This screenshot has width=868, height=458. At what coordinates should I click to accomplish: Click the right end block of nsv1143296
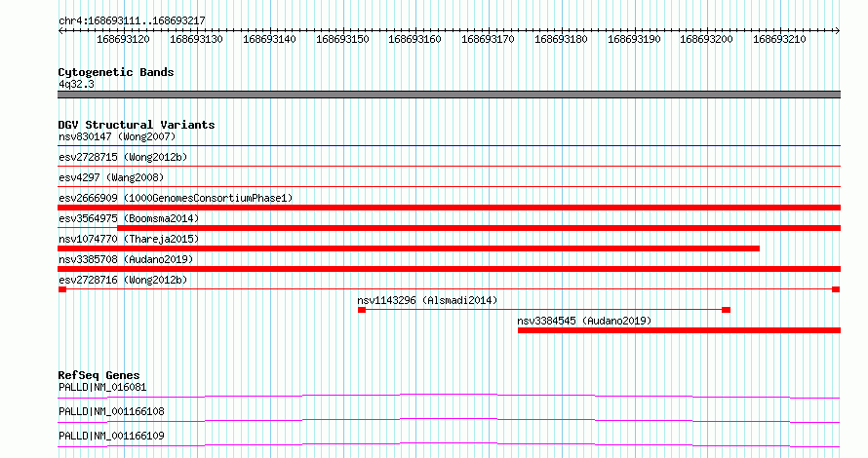(x=727, y=310)
